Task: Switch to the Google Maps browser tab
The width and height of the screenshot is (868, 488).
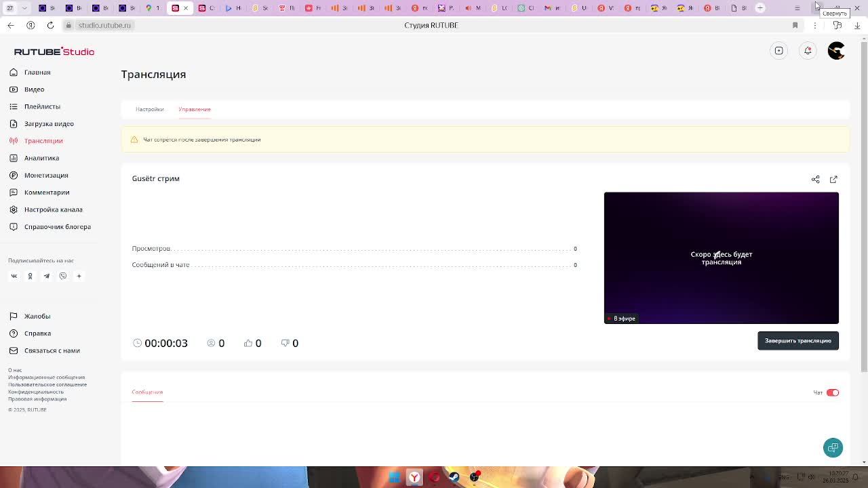Action: (x=152, y=8)
